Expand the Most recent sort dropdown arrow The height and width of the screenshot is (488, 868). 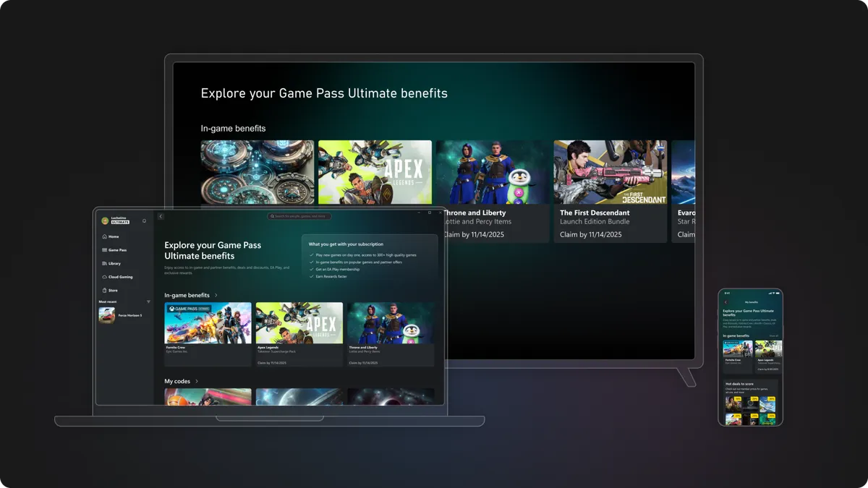[148, 301]
